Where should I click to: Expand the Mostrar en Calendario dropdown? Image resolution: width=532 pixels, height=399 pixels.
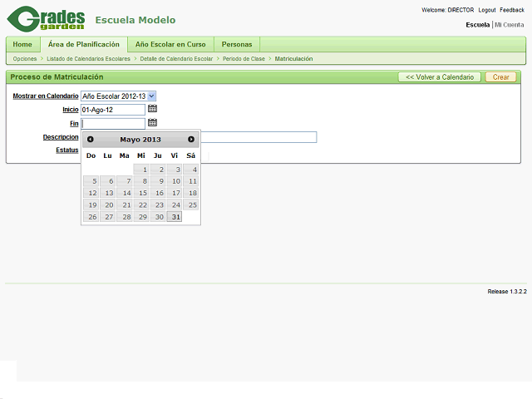coord(151,96)
